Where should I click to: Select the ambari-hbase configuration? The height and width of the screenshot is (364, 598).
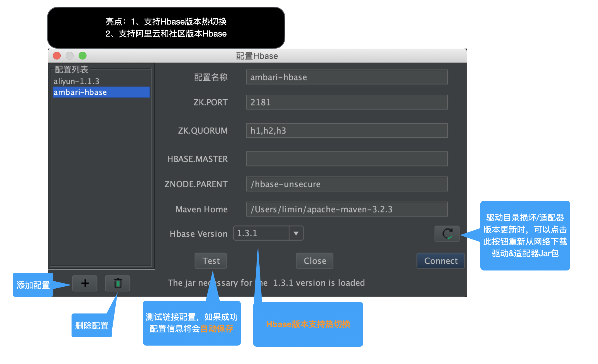(x=80, y=92)
